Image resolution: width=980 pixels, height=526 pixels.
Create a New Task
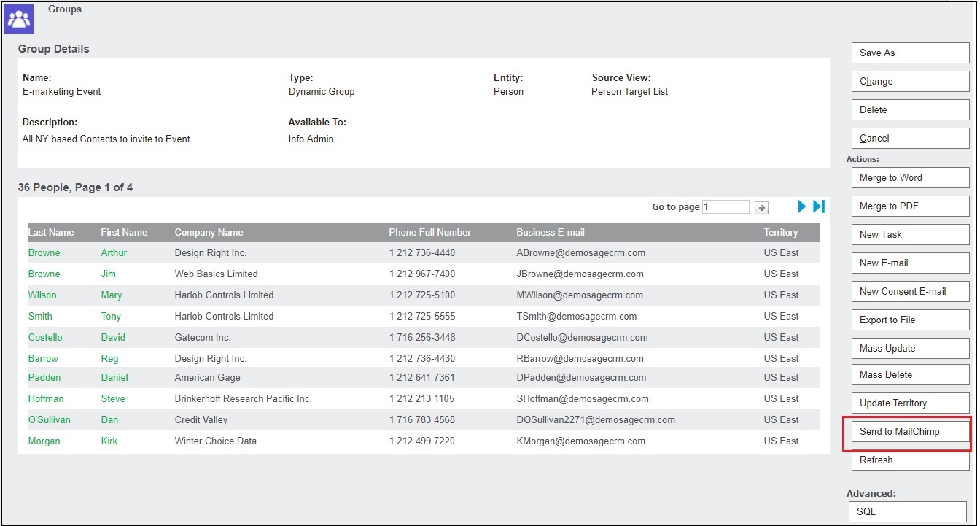point(910,234)
